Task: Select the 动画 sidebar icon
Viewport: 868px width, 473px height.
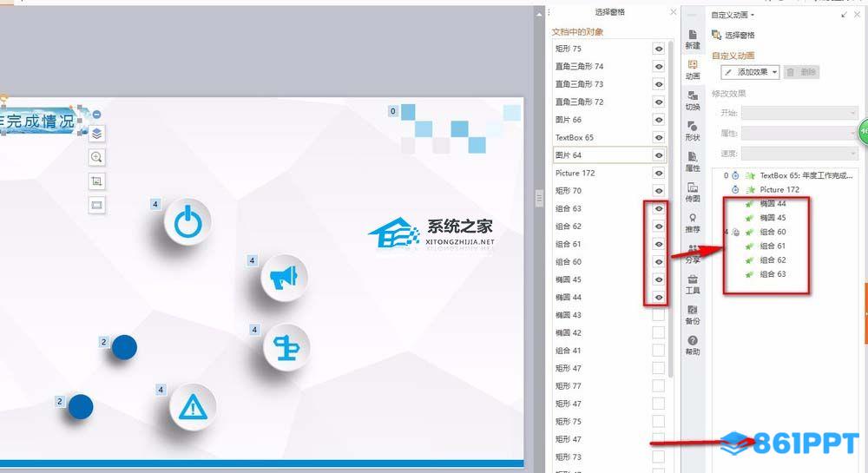Action: tap(693, 69)
